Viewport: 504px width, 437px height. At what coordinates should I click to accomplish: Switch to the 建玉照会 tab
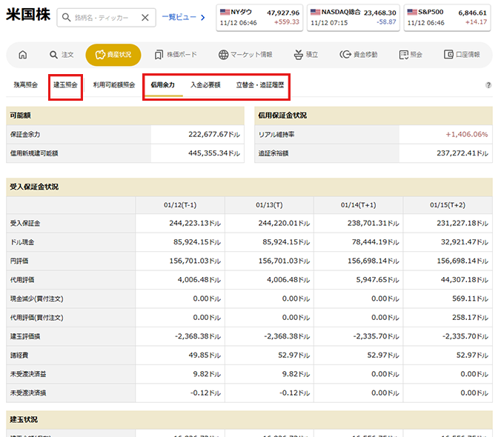coord(65,85)
